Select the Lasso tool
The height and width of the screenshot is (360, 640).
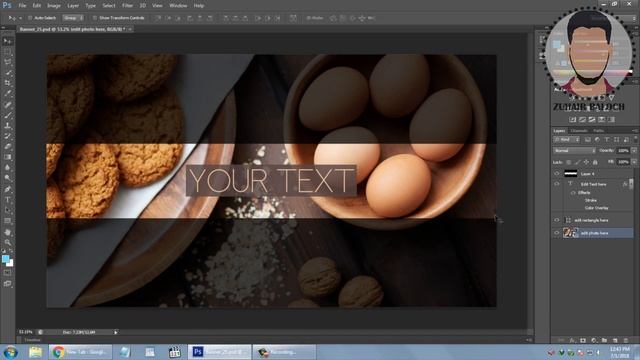7,62
